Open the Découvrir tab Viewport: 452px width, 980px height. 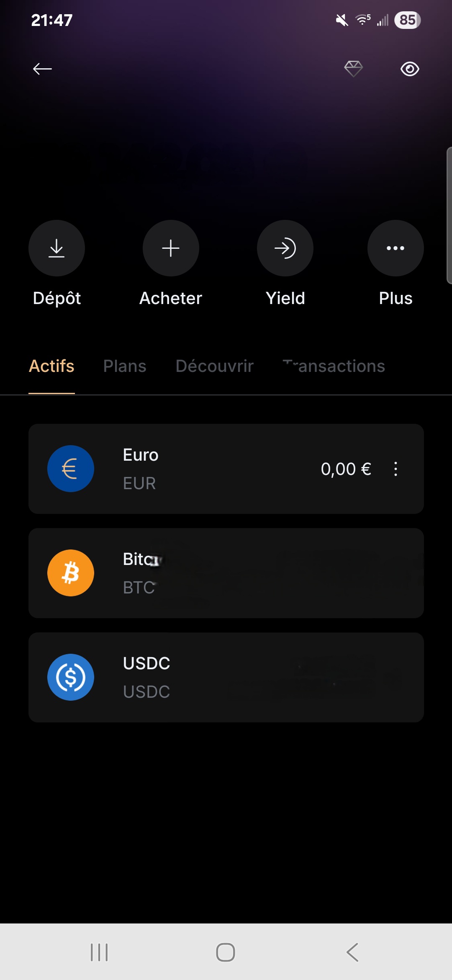coord(215,366)
